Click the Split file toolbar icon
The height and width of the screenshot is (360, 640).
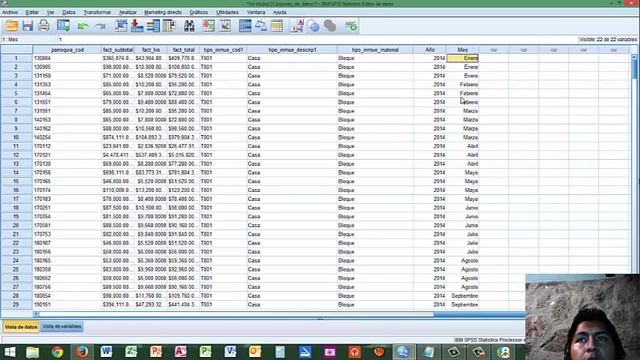pos(245,26)
